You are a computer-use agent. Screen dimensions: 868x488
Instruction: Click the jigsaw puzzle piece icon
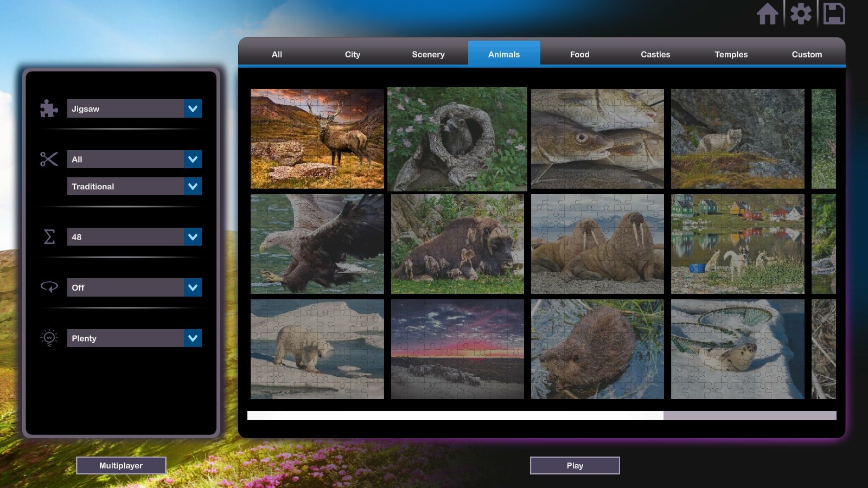[48, 108]
